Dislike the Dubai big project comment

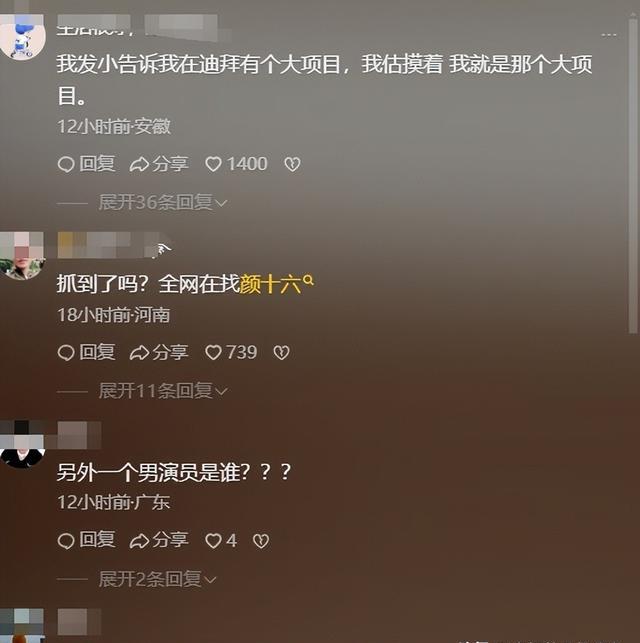tap(292, 164)
